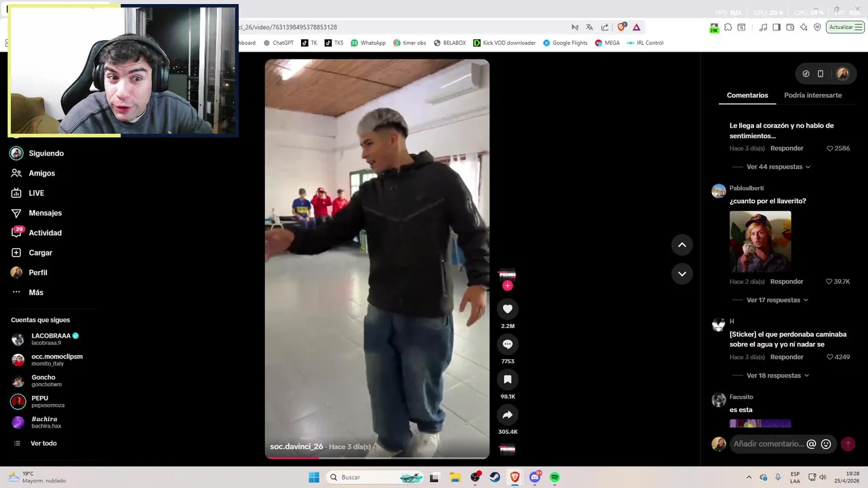Like the video with the heart icon

pos(507,309)
